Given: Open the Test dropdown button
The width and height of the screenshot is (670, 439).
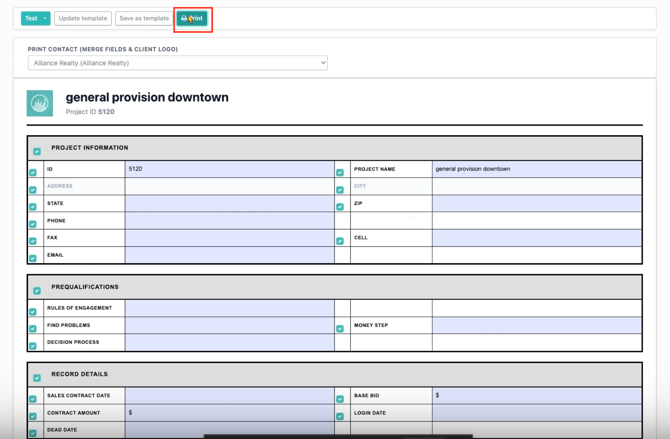Looking at the screenshot, I should (x=35, y=18).
